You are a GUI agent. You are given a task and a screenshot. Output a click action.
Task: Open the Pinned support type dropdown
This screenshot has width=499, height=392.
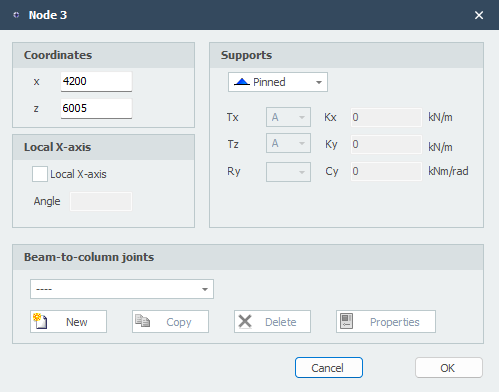click(278, 82)
